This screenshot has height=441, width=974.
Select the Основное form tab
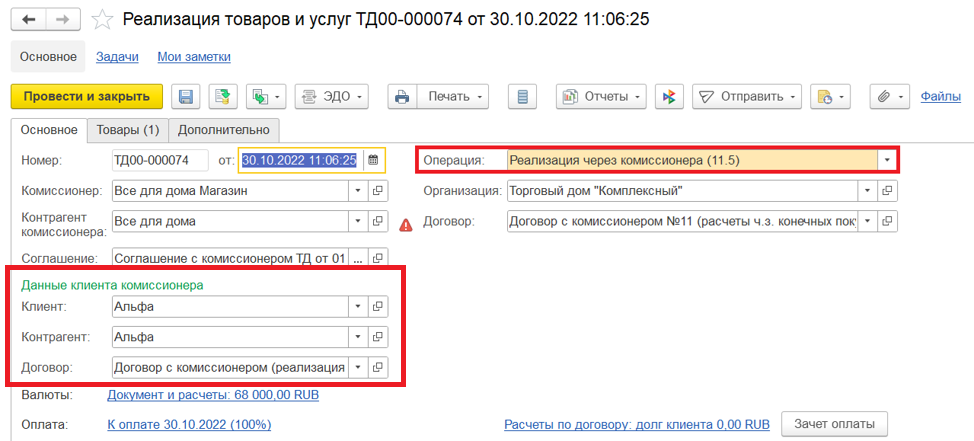tap(49, 130)
